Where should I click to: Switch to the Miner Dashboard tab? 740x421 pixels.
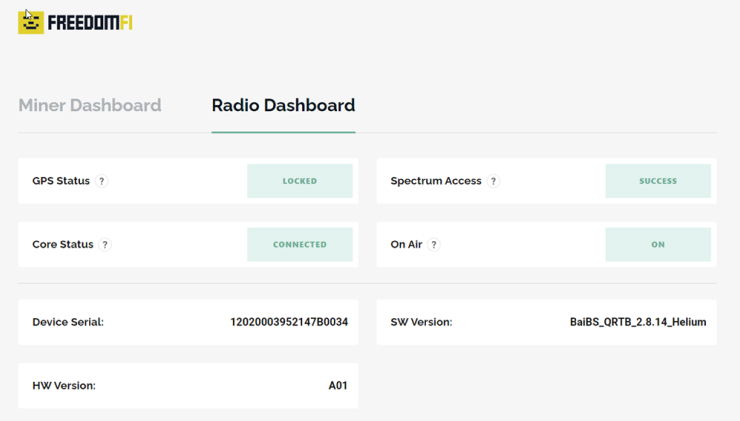[x=90, y=105]
